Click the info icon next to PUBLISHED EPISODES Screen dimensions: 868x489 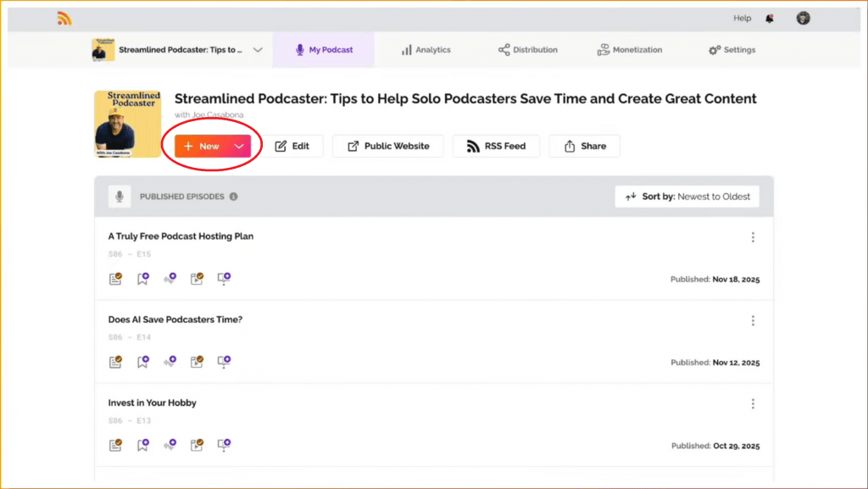point(236,196)
